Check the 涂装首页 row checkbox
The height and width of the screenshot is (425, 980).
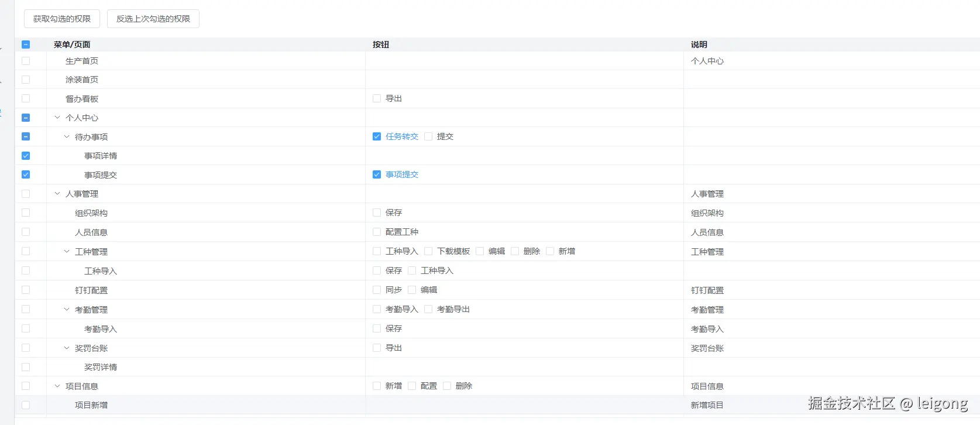pos(26,80)
